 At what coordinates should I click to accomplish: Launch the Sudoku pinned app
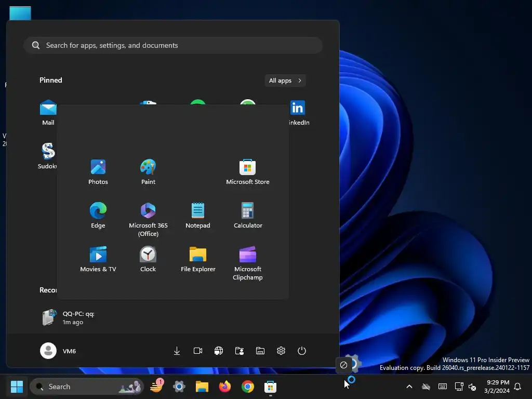[x=48, y=156]
